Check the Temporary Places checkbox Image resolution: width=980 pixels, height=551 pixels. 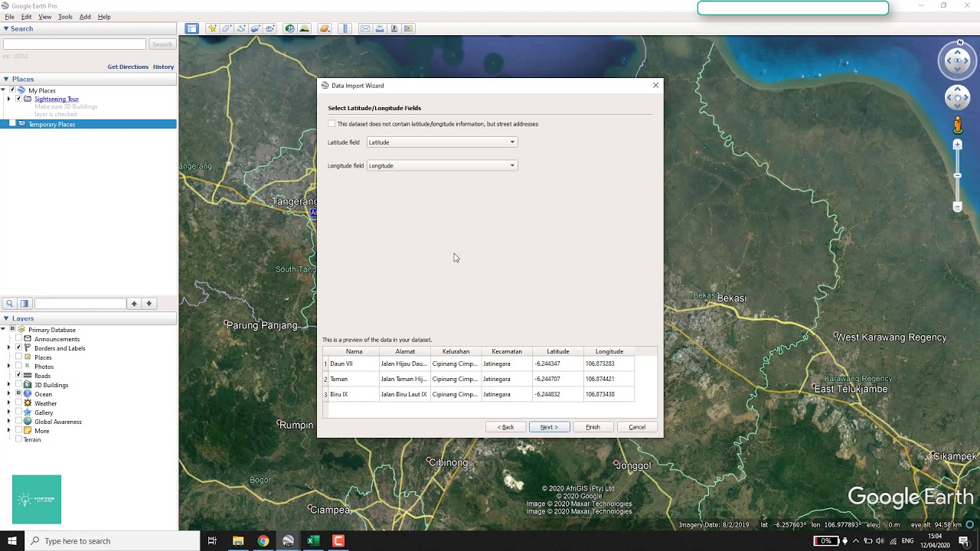coord(12,124)
